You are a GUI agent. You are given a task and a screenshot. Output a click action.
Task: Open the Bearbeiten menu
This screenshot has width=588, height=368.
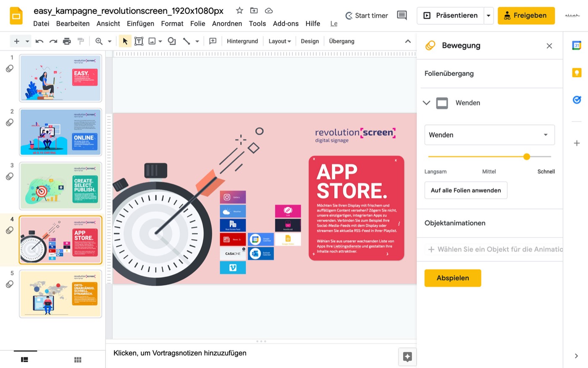pyautogui.click(x=73, y=23)
